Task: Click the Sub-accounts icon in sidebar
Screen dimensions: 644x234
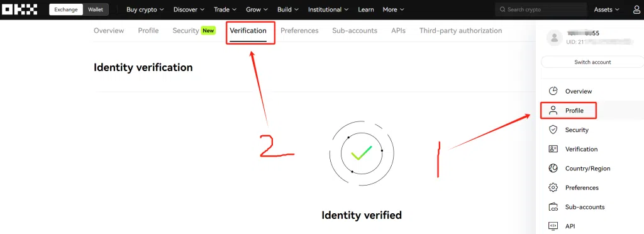Action: click(x=553, y=207)
